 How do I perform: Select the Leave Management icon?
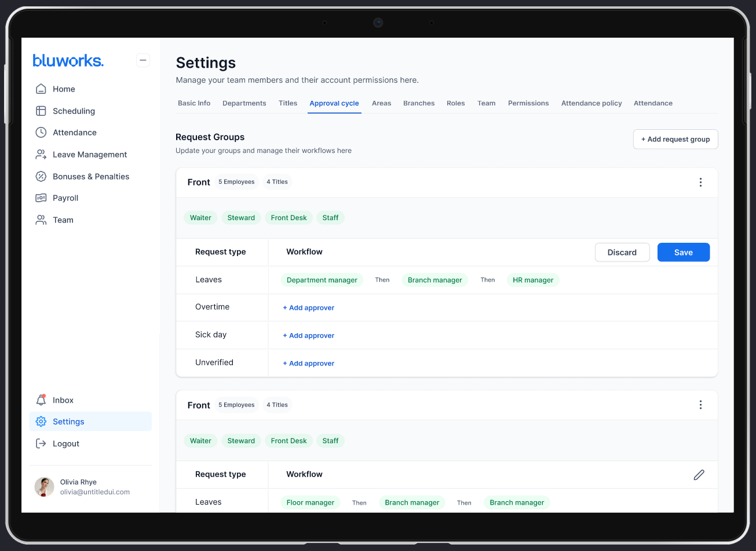(41, 155)
